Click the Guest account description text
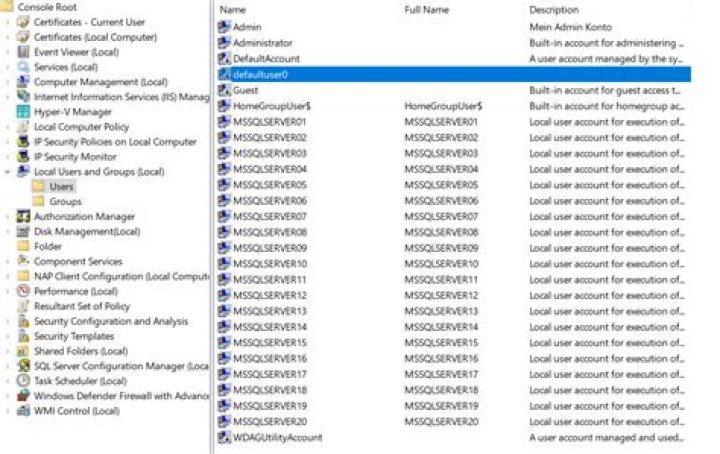 tap(605, 90)
